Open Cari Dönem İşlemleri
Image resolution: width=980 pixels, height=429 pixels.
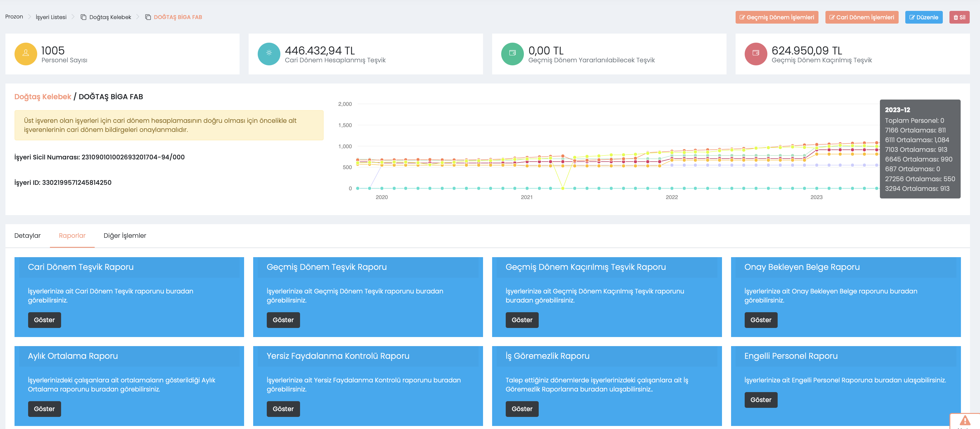point(861,17)
